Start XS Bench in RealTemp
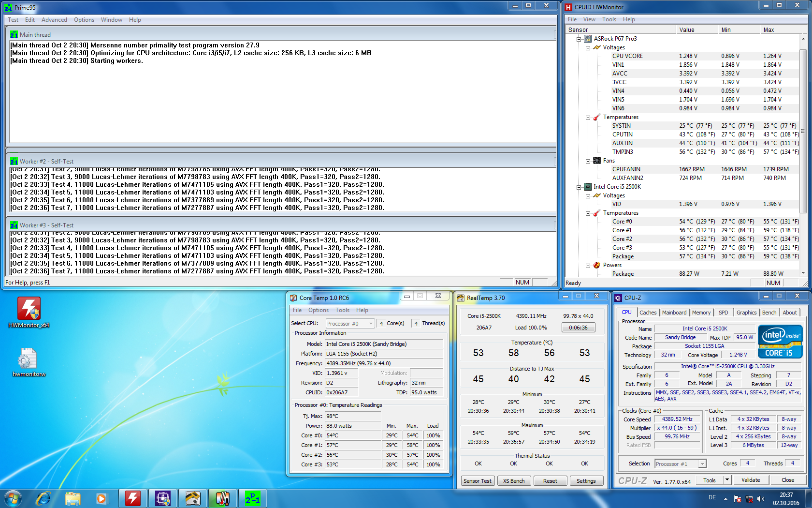 (514, 481)
